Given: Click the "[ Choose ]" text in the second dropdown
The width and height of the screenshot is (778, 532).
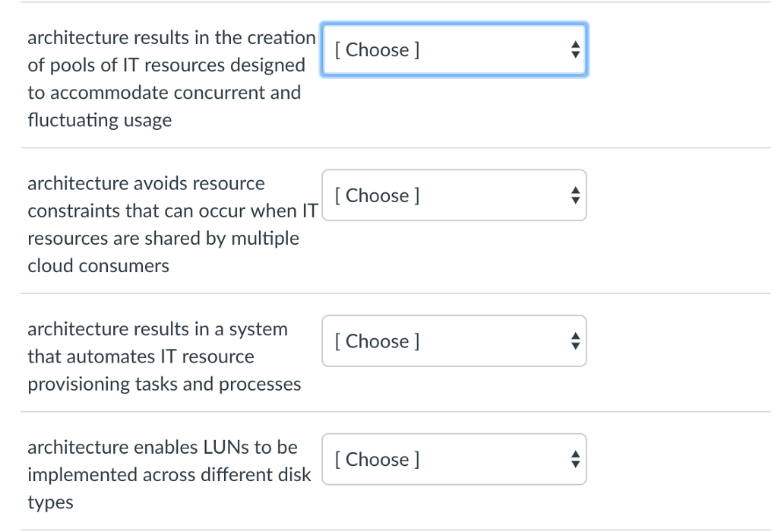Looking at the screenshot, I should pos(377,196).
